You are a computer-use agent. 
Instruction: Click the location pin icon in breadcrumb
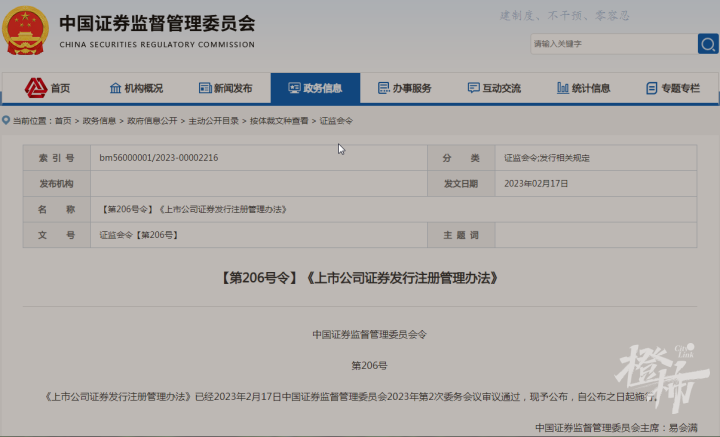click(x=6, y=120)
